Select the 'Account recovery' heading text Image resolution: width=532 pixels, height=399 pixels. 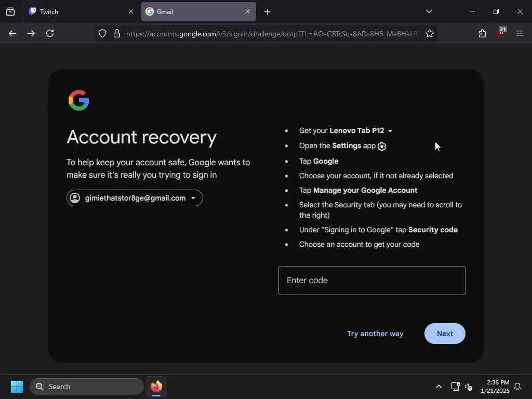click(141, 137)
